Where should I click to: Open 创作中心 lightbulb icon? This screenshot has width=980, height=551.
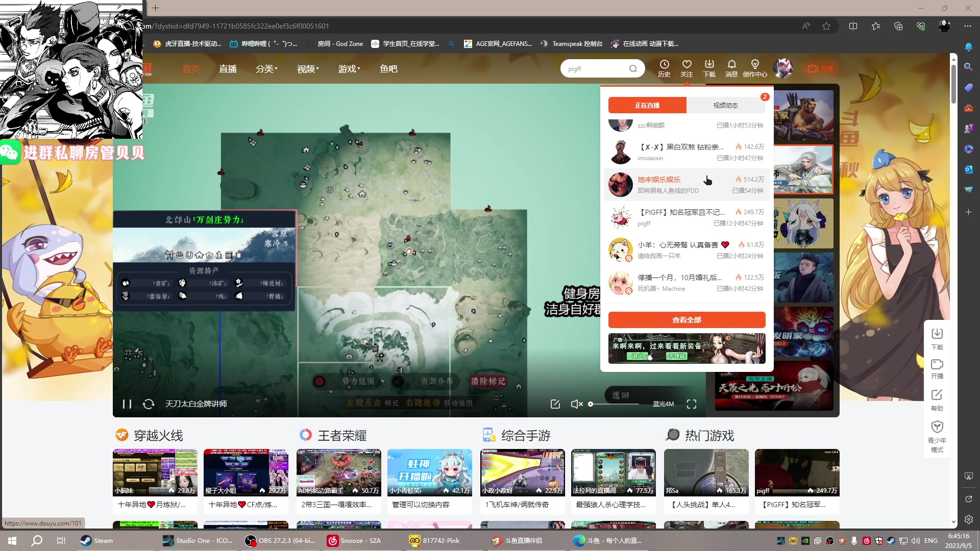(755, 68)
